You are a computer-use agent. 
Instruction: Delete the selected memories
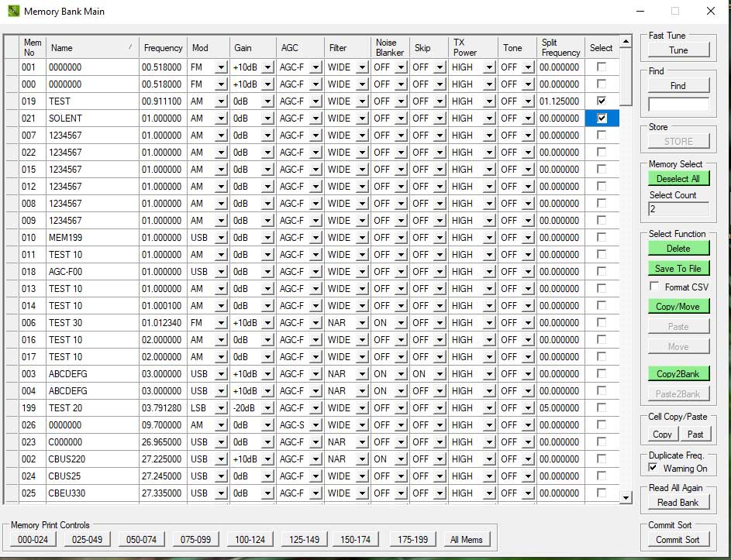pos(678,247)
